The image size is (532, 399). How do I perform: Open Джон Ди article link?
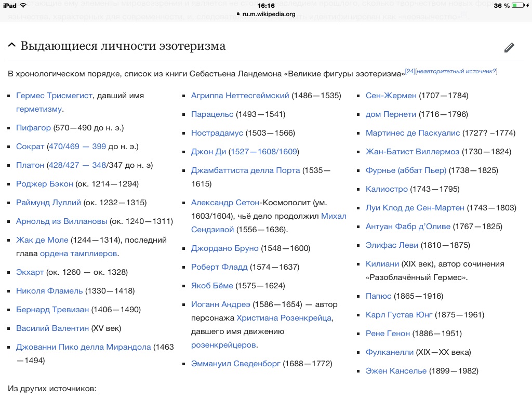tap(208, 152)
